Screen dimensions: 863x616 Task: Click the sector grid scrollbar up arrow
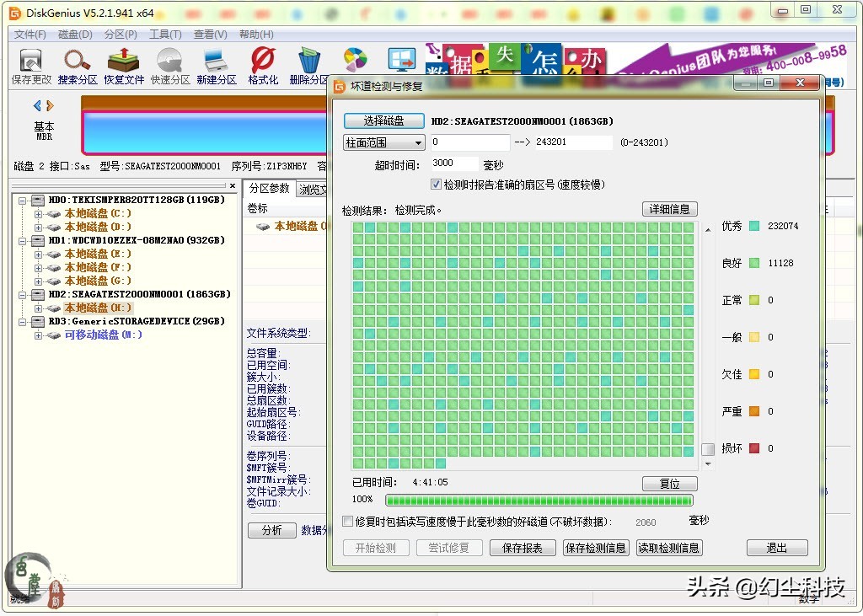(708, 229)
